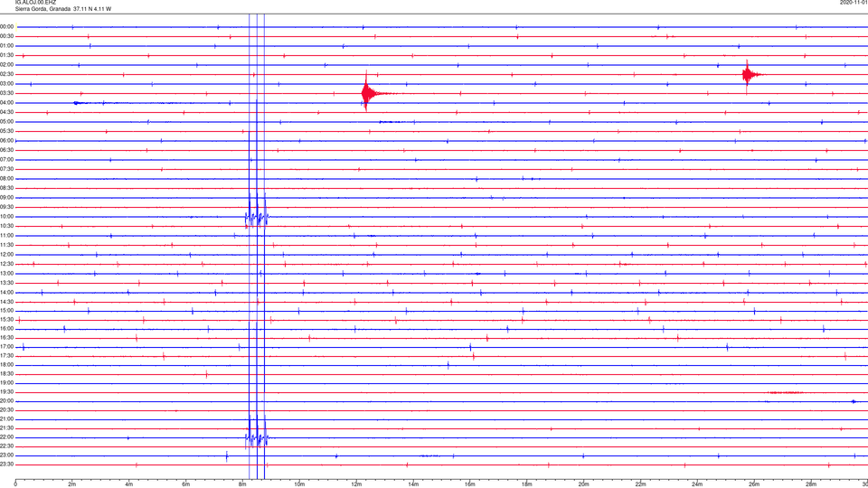Select the 18m axis tick label
Screen dimensions: 868x488
click(527, 484)
